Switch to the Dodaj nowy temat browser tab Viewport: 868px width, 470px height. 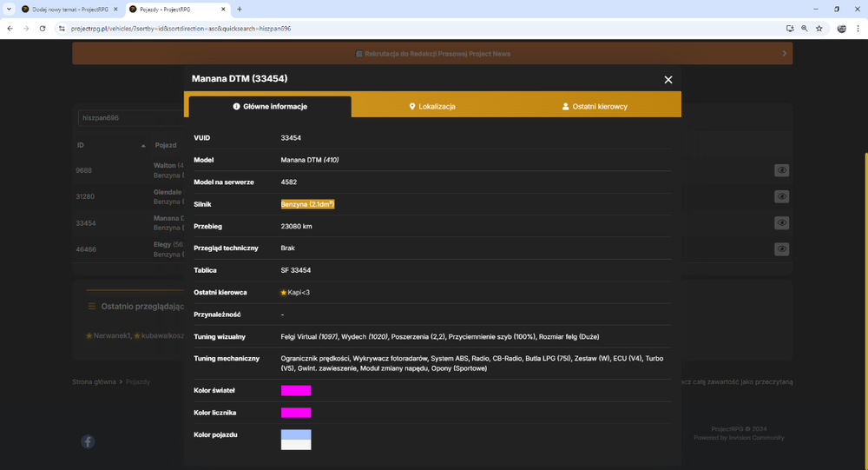coord(69,10)
